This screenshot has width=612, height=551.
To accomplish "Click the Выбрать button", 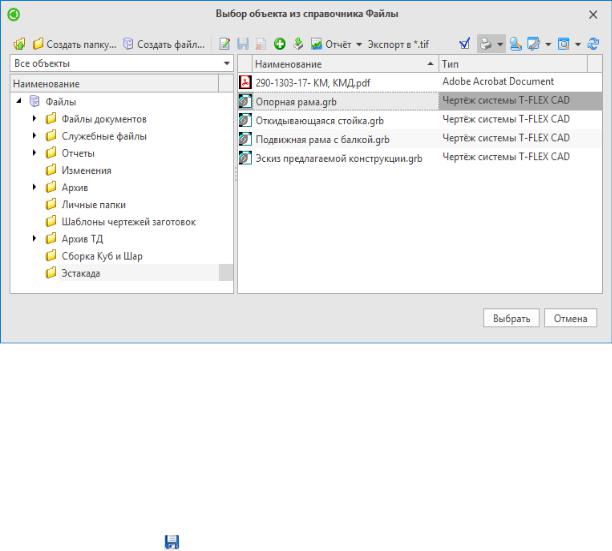I will [x=511, y=318].
